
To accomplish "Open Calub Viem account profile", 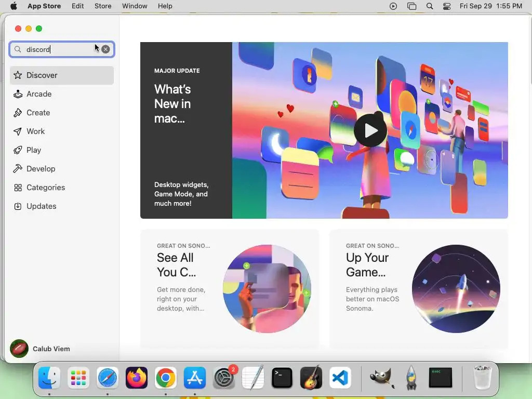I will tap(40, 349).
